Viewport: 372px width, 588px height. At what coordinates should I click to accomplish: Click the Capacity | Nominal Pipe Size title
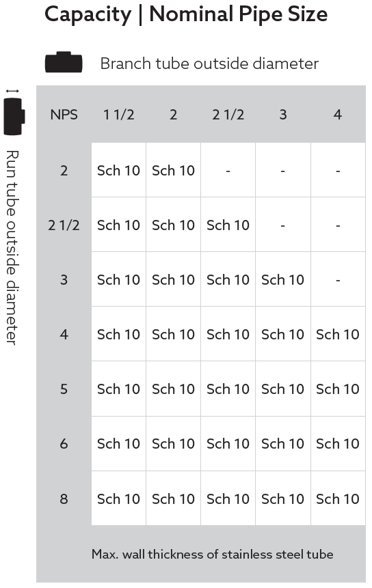186,14
